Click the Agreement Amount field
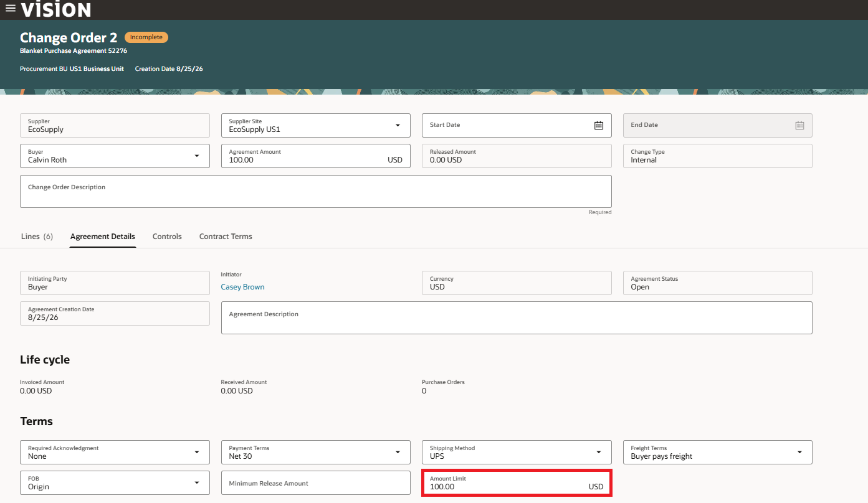Screen dimensions: 868x503 click(x=316, y=156)
